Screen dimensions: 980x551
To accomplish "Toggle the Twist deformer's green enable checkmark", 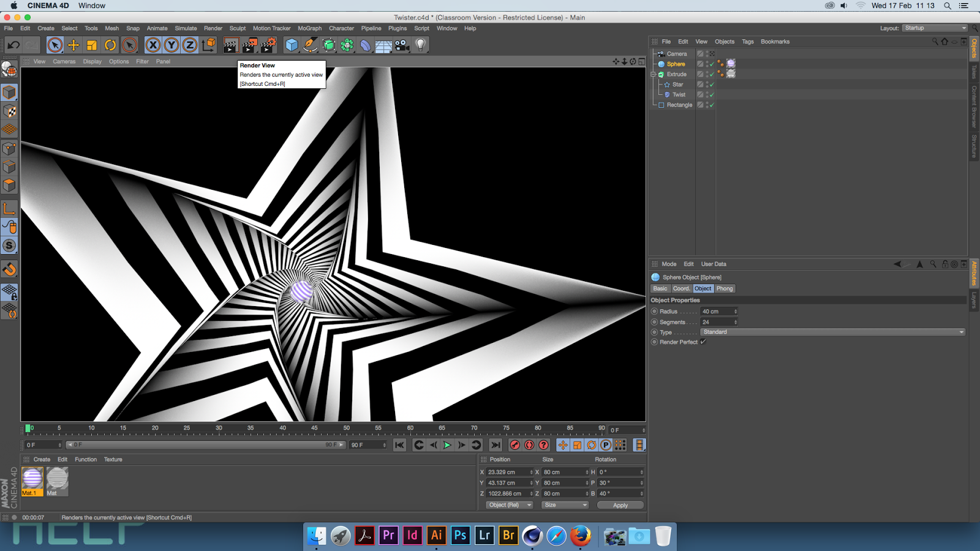I will pos(712,95).
